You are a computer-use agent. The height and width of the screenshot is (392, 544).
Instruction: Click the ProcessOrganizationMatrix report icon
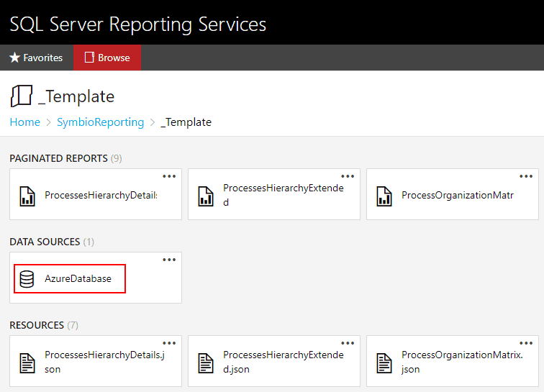coord(384,195)
